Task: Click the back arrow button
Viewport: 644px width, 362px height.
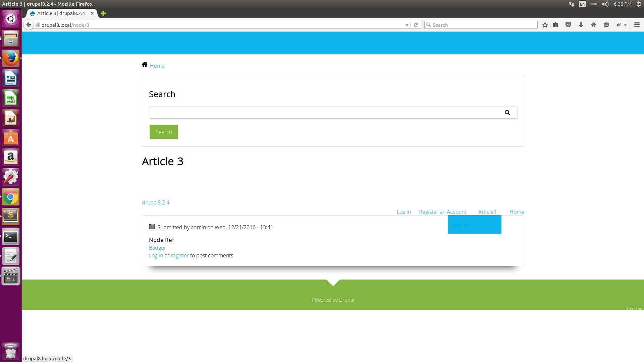Action: 29,25
